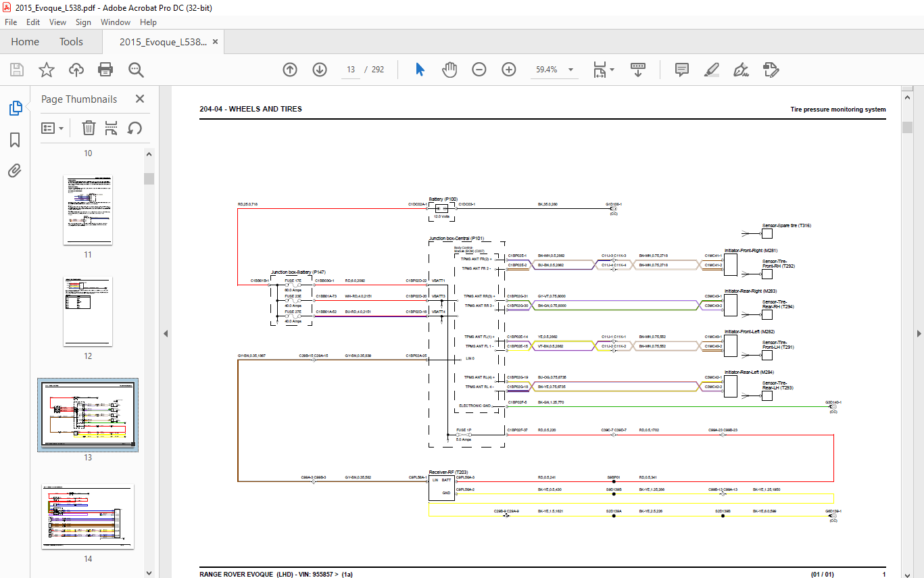Select page 14 thumbnail

pyautogui.click(x=88, y=516)
